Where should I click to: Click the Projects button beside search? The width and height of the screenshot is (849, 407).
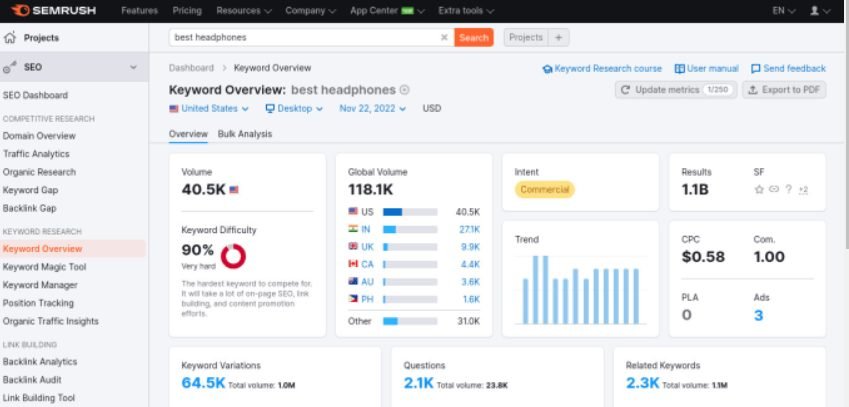[526, 37]
